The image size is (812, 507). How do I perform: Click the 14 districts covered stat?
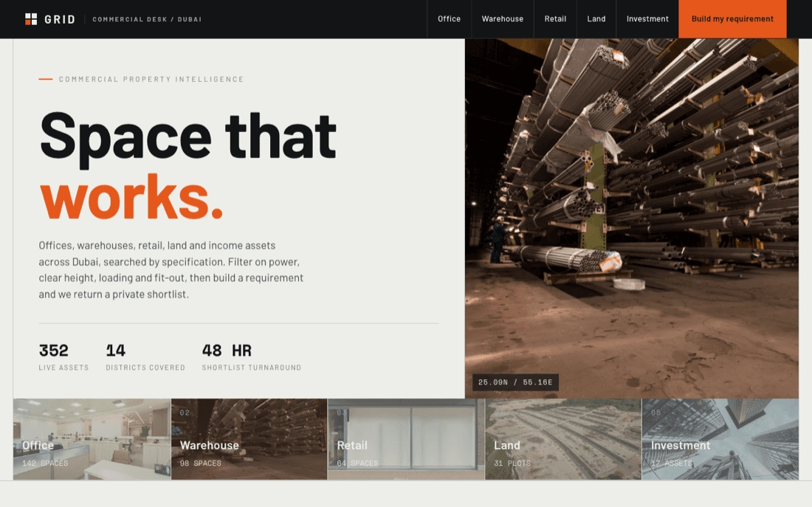pyautogui.click(x=145, y=357)
